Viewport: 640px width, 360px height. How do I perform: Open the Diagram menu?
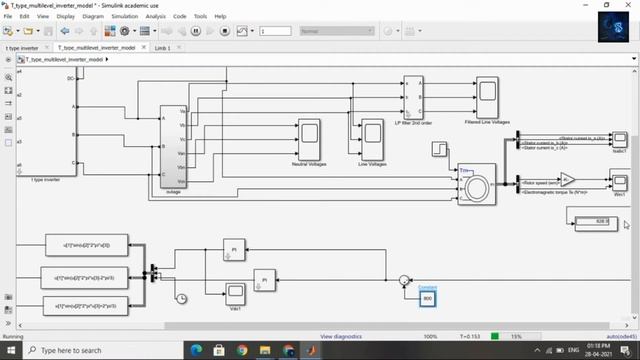tap(93, 16)
